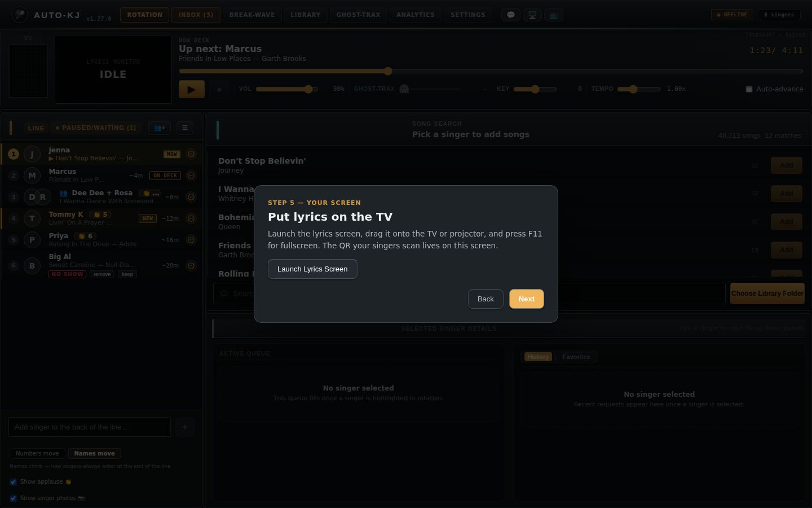Switch to the History tab
The width and height of the screenshot is (812, 508).
click(x=538, y=357)
